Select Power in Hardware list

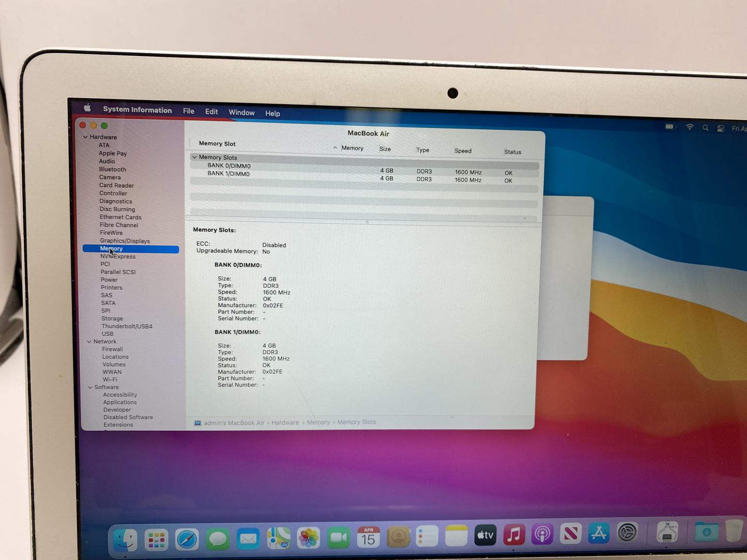pyautogui.click(x=109, y=279)
